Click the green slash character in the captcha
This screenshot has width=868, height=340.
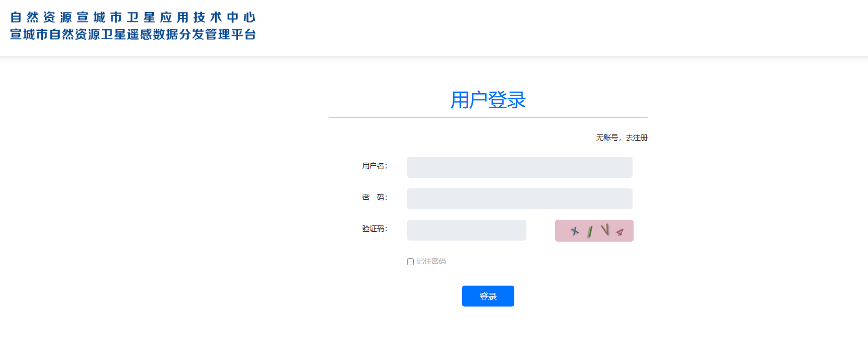590,231
